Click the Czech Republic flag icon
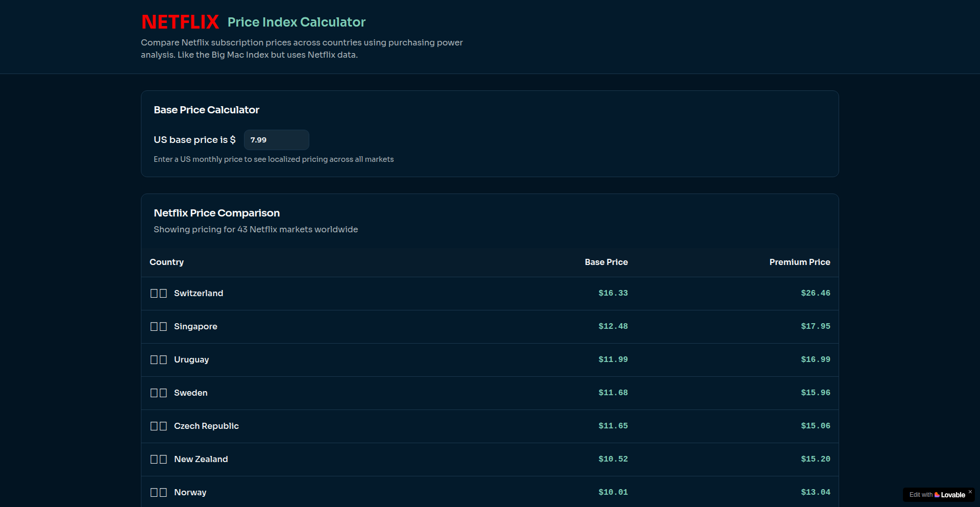The width and height of the screenshot is (980, 507). point(159,426)
